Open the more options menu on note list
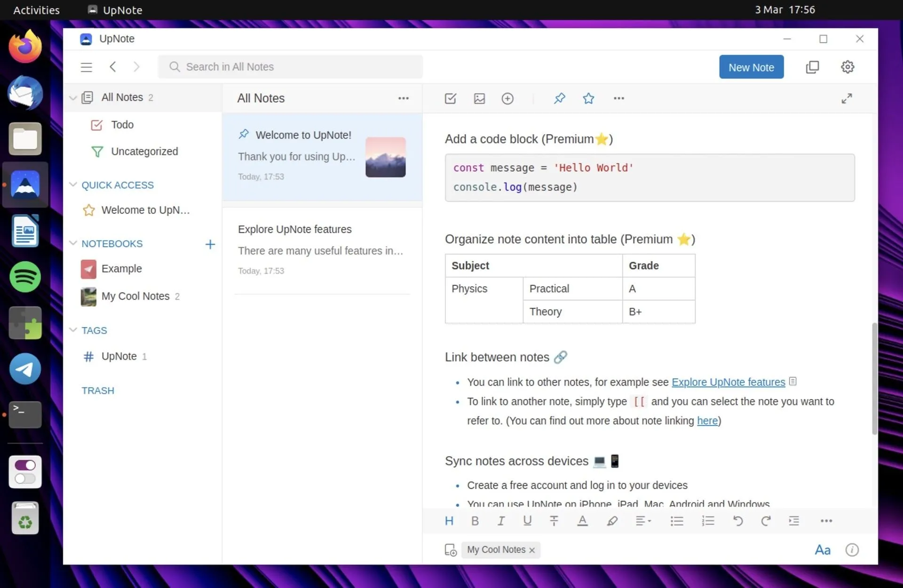The image size is (903, 588). (404, 97)
